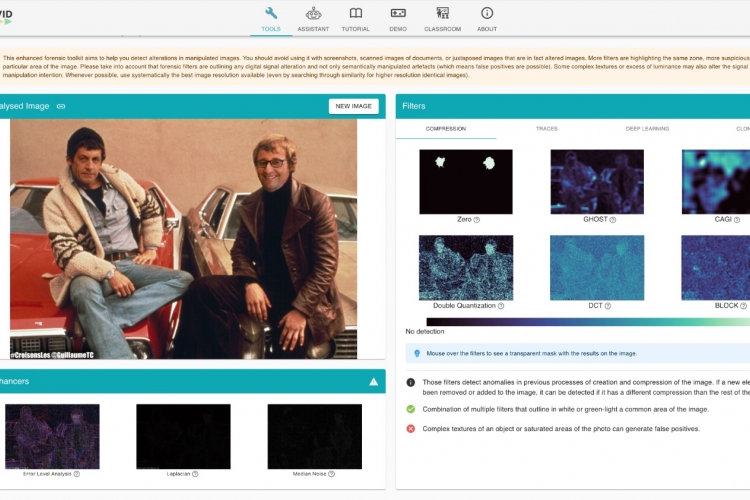The width and height of the screenshot is (750, 500).
Task: Open the Demo icon in navigation
Action: (398, 14)
